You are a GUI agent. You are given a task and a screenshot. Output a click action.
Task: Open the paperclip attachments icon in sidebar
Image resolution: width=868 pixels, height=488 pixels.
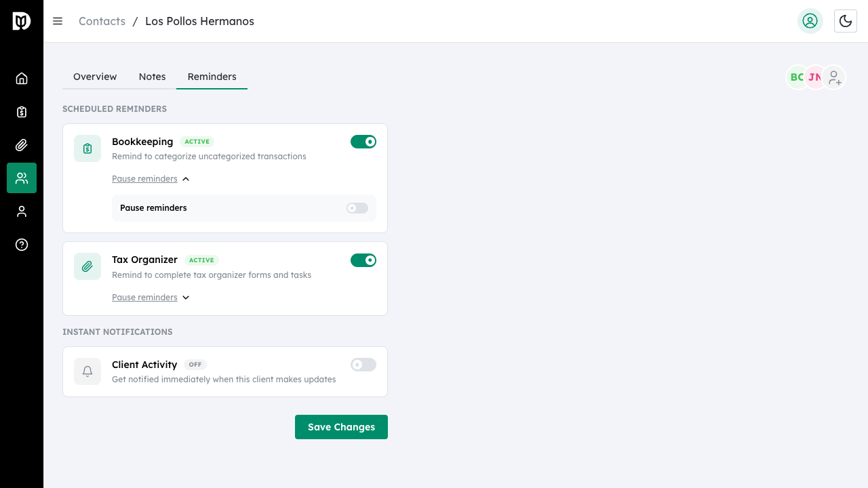pos(22,145)
